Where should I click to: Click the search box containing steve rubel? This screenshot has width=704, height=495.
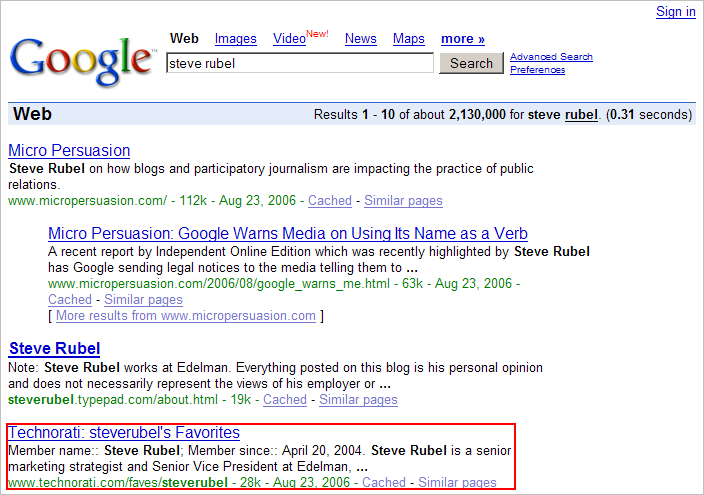(x=300, y=63)
